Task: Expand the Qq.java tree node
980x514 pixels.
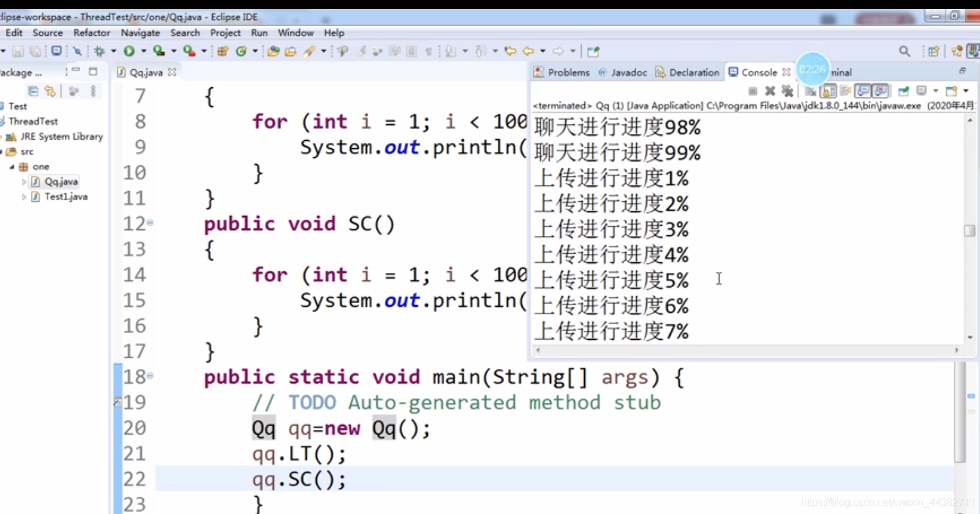Action: 24,182
